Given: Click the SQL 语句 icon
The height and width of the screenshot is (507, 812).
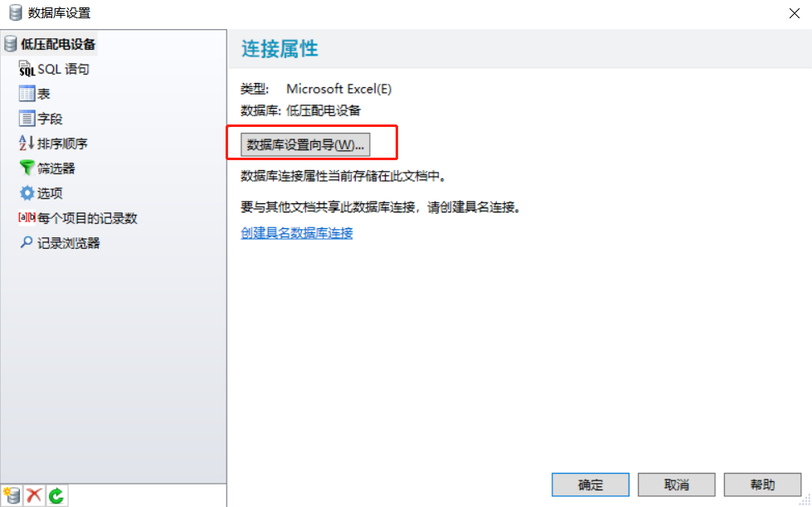Looking at the screenshot, I should pyautogui.click(x=27, y=69).
